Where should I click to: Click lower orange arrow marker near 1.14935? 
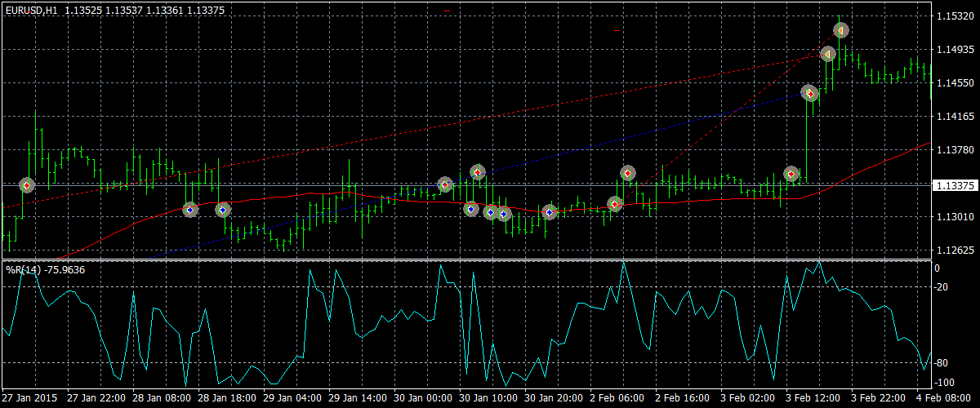[x=828, y=54]
